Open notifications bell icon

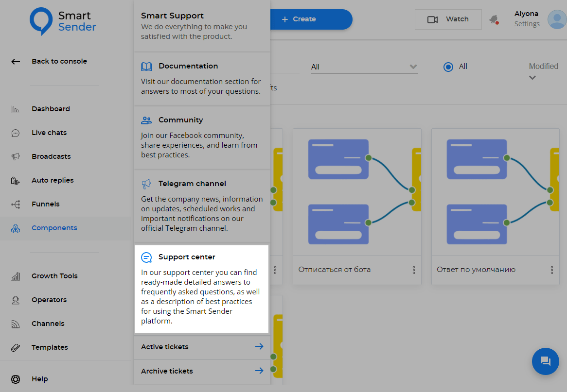click(x=495, y=19)
